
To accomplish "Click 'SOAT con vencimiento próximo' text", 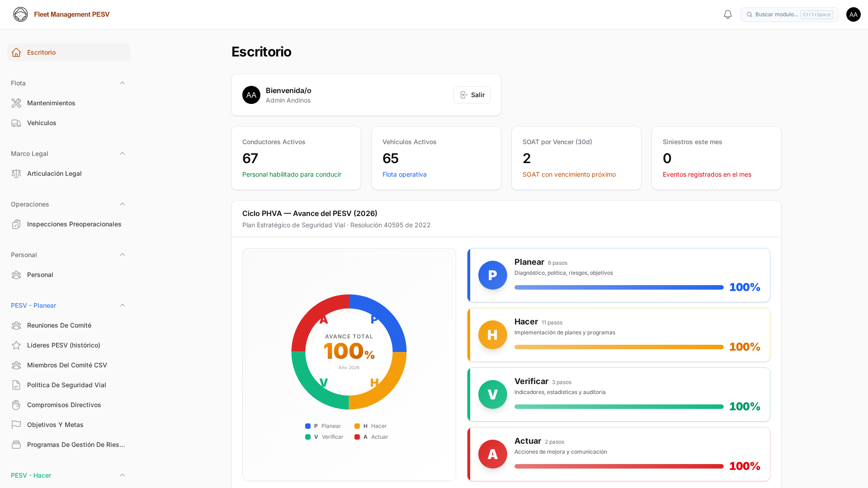I will point(569,174).
